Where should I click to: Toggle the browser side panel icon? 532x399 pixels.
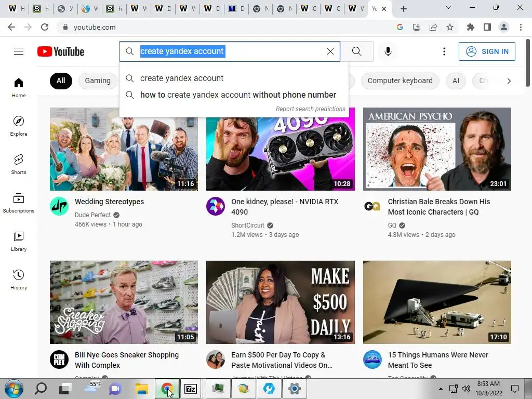tap(487, 27)
